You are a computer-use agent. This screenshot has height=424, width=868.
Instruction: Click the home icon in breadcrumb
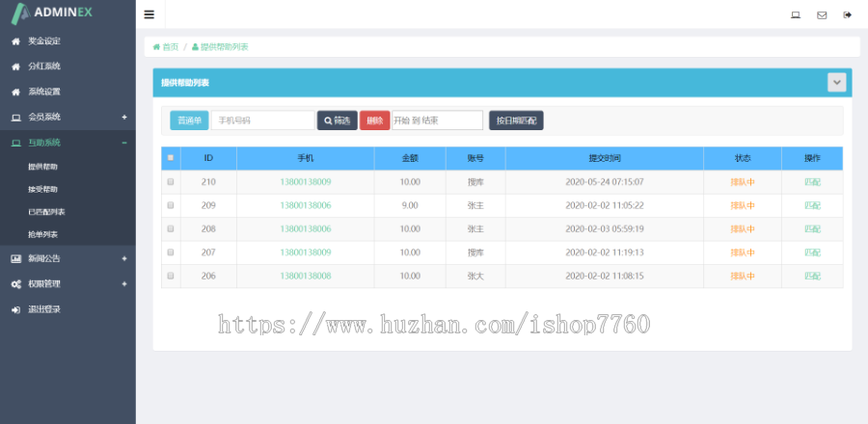[x=156, y=47]
